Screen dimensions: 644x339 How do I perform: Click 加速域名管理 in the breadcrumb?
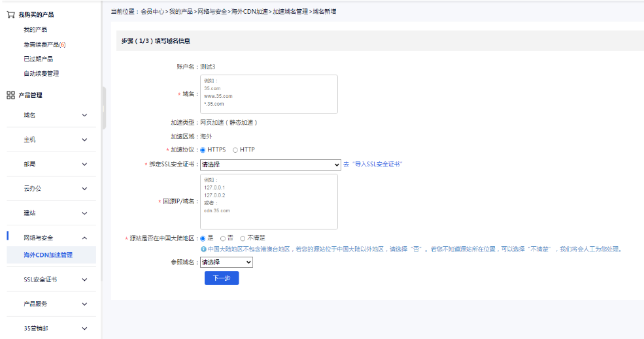click(x=290, y=12)
